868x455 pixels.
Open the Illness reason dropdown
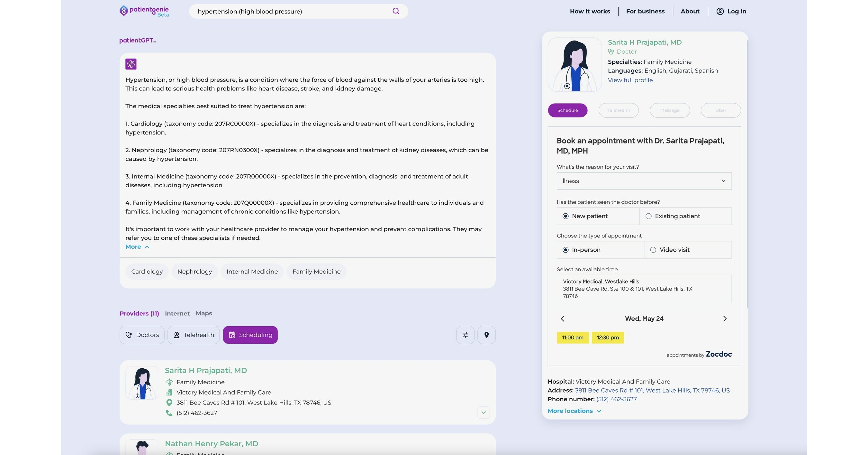coord(644,181)
